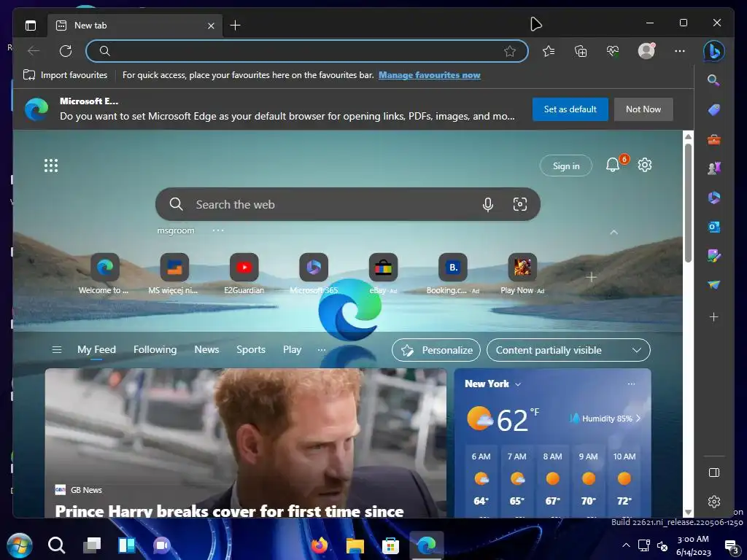747x560 pixels.
Task: Expand the New York location dropdown
Action: [x=518, y=384]
